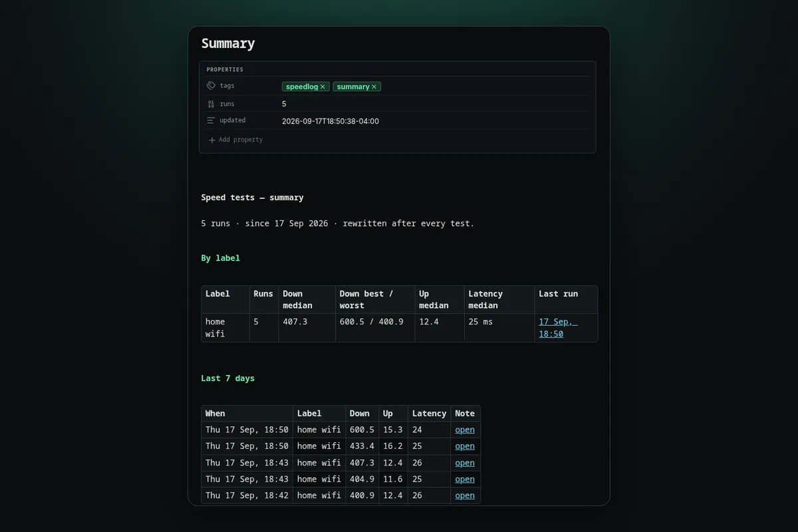The height and width of the screenshot is (532, 798).
Task: Click the 'Down median' column header
Action: 307,300
